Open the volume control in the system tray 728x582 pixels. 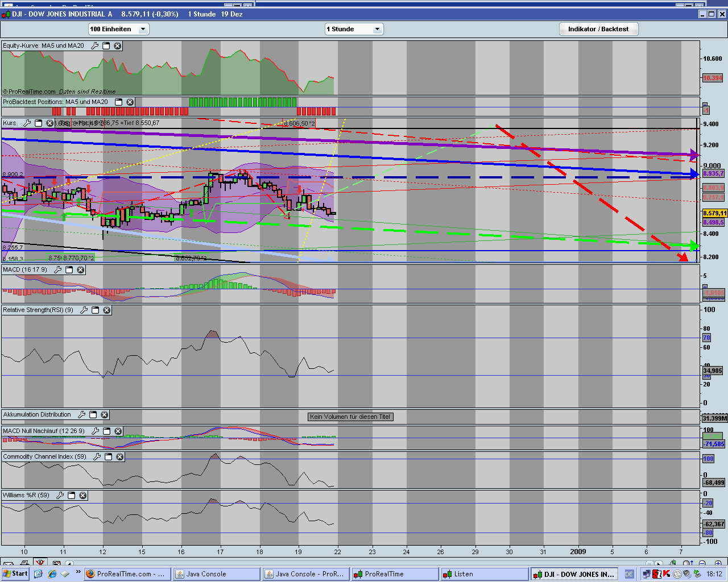pos(686,573)
